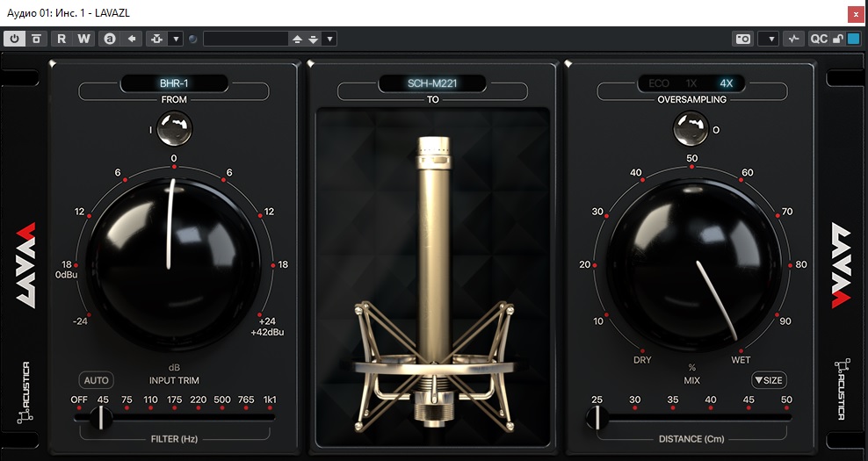Click the 50 mark atop mix dial
868x461 pixels.
point(692,158)
